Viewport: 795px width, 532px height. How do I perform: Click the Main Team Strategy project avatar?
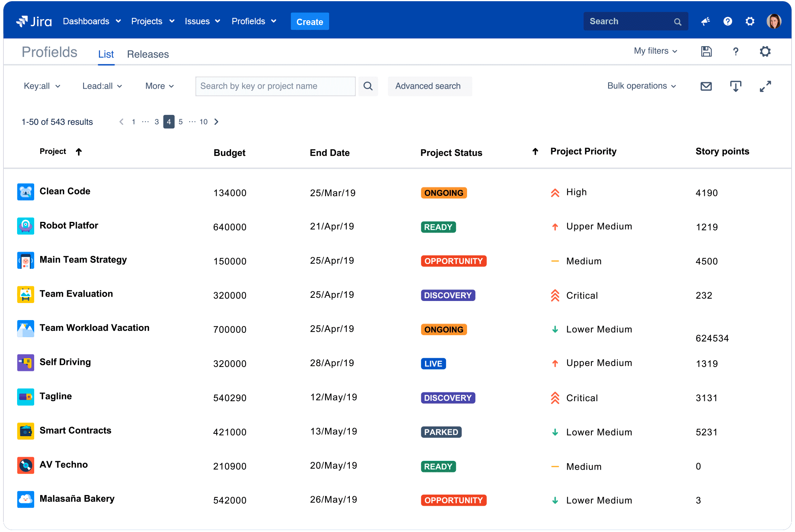25,260
